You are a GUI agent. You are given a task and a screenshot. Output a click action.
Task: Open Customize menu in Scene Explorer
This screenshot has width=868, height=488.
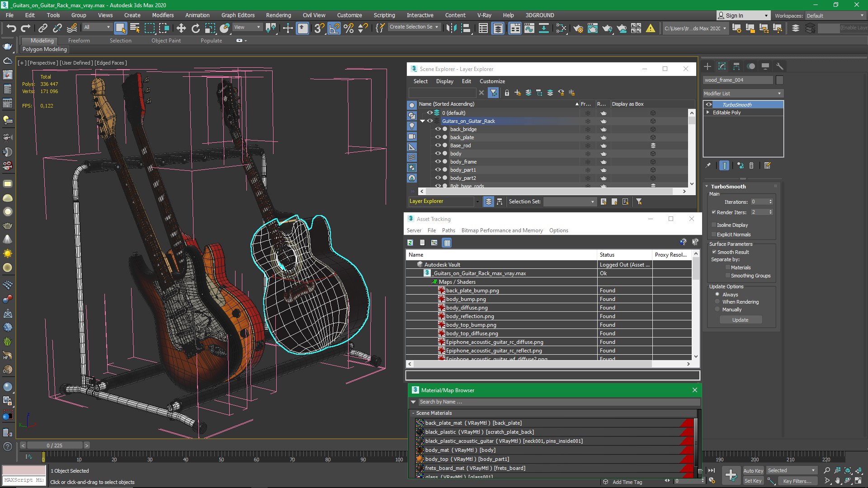[492, 81]
